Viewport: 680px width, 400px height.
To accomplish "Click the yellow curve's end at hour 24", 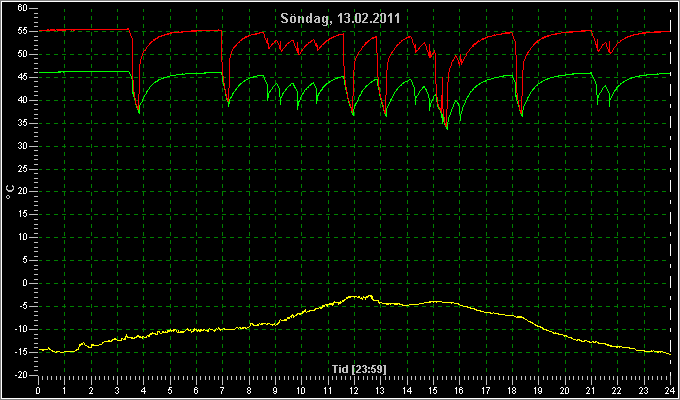I will pos(670,354).
